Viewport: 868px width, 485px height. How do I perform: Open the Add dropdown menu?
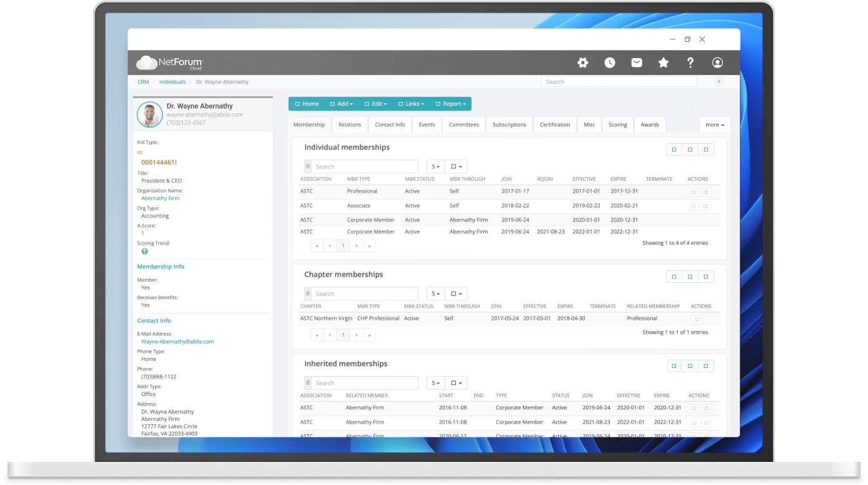pyautogui.click(x=341, y=104)
